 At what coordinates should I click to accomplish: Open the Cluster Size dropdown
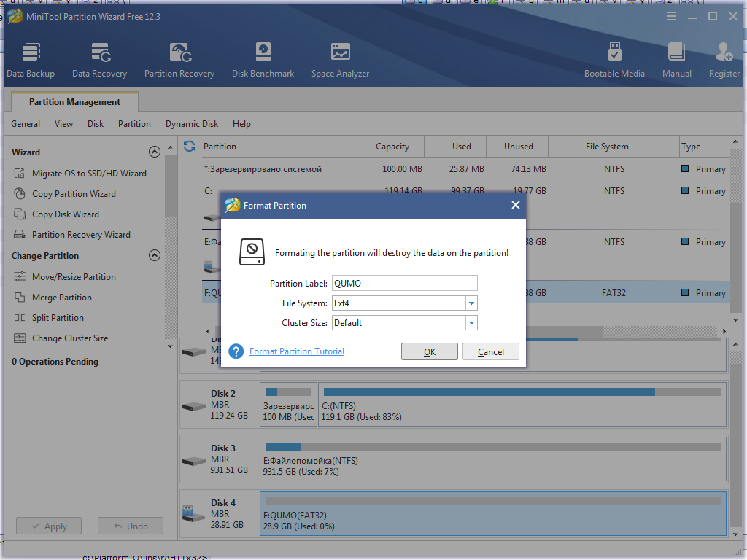point(471,323)
